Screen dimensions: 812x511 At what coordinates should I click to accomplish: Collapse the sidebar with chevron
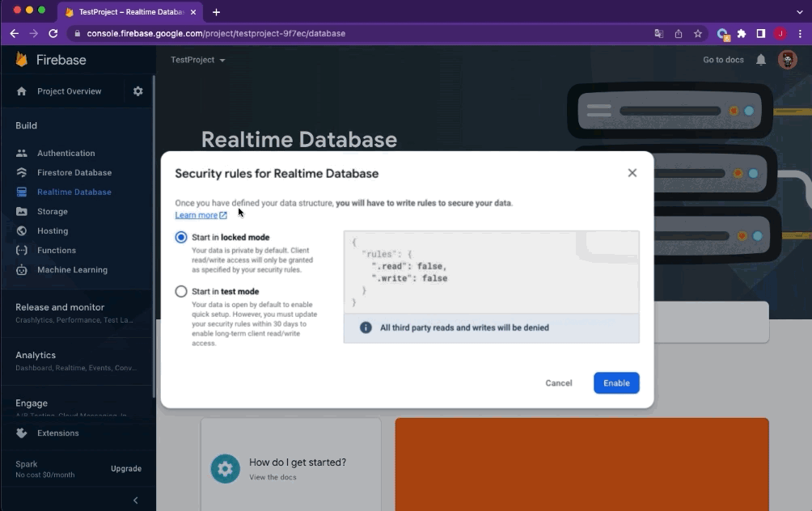(136, 500)
